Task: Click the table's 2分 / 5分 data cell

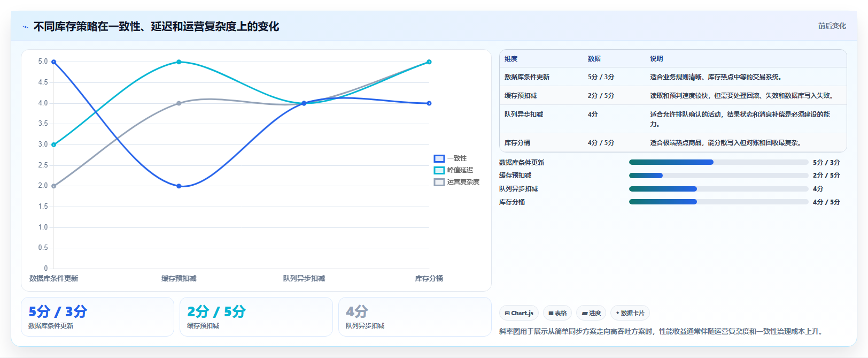Action: [x=601, y=96]
